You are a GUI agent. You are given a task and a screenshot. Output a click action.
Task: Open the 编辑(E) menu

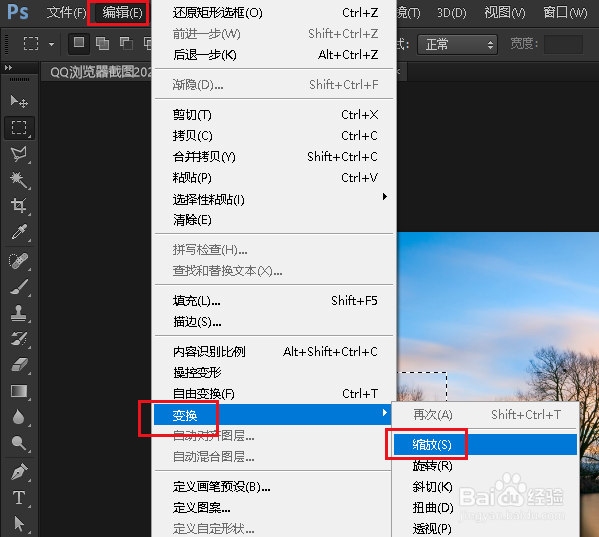tap(122, 13)
